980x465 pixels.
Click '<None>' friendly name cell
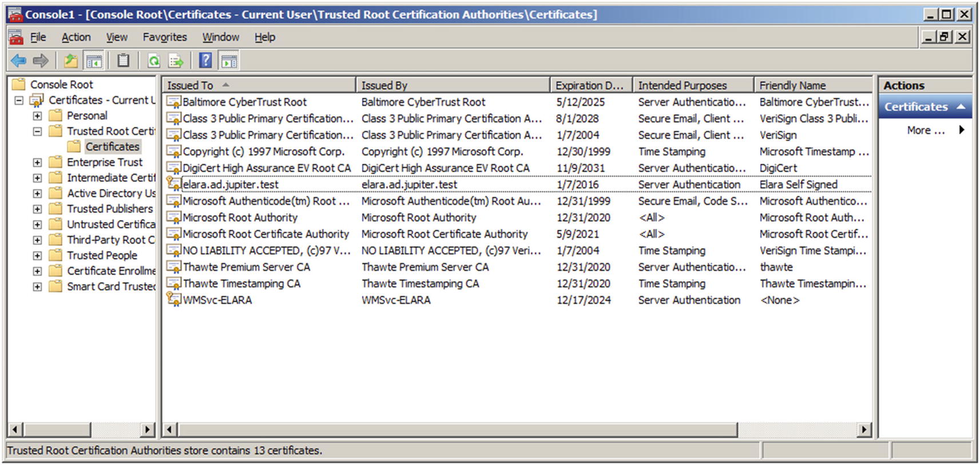pos(779,300)
